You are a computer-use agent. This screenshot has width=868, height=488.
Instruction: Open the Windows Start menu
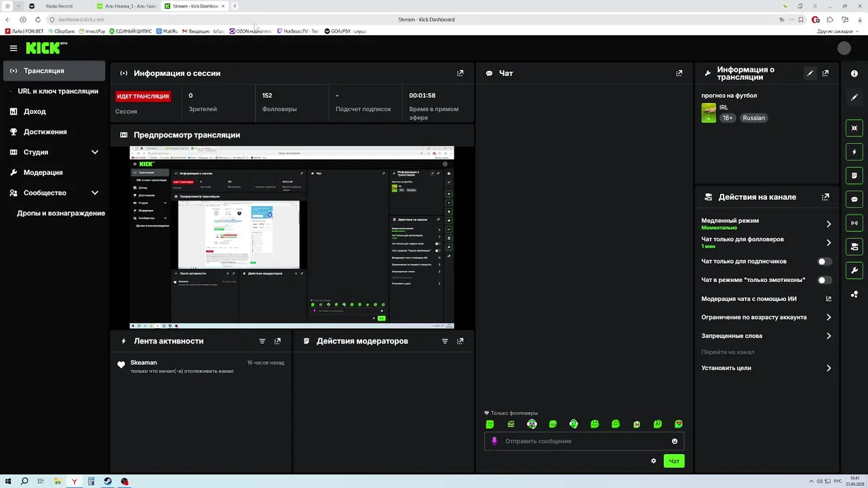pyautogui.click(x=8, y=481)
